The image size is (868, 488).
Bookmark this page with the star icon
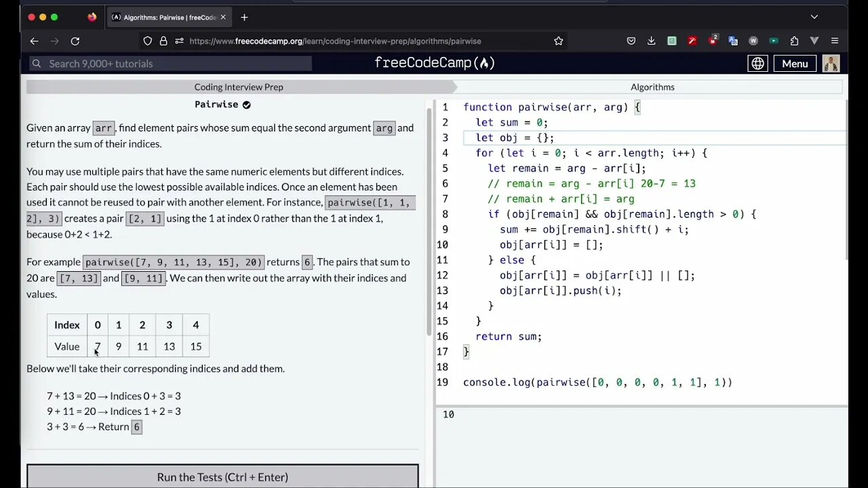coord(558,41)
